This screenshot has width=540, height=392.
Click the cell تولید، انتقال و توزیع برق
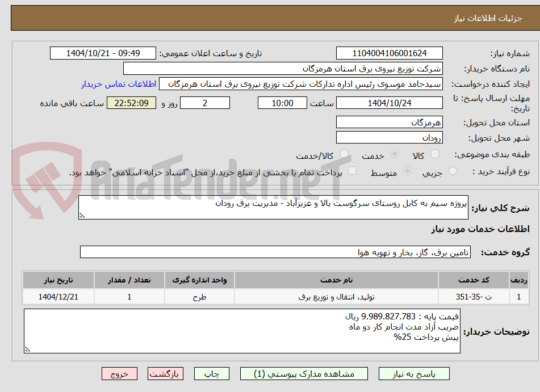pos(336,297)
